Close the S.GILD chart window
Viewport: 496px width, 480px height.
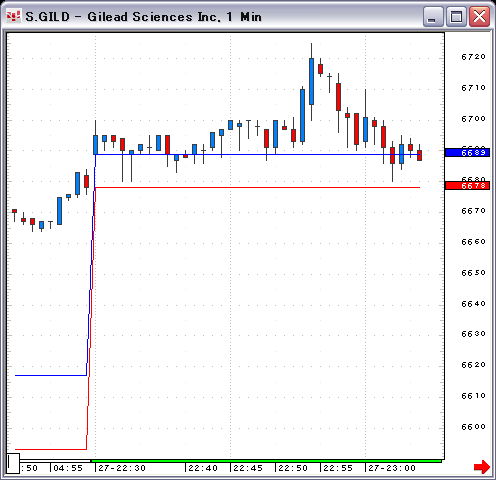tap(479, 16)
